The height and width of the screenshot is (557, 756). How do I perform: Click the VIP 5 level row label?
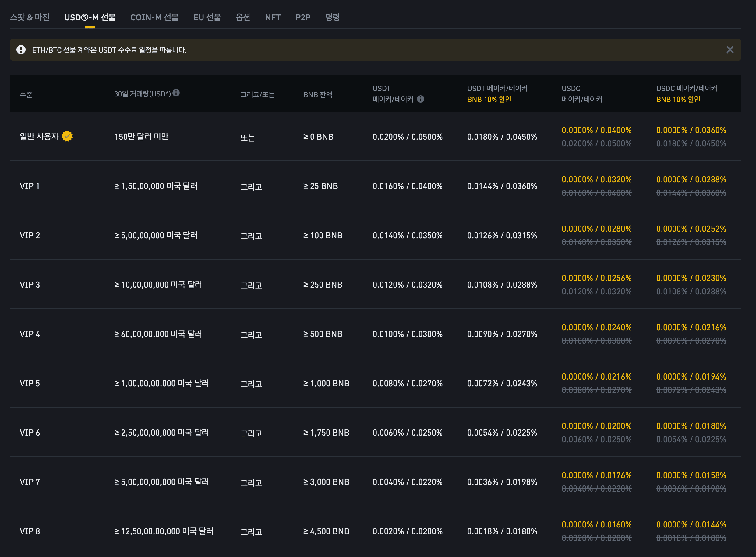point(30,384)
